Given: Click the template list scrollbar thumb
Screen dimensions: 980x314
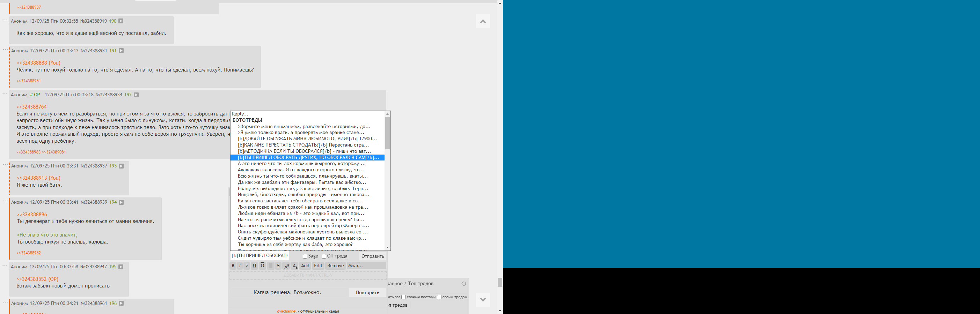Looking at the screenshot, I should (x=388, y=133).
